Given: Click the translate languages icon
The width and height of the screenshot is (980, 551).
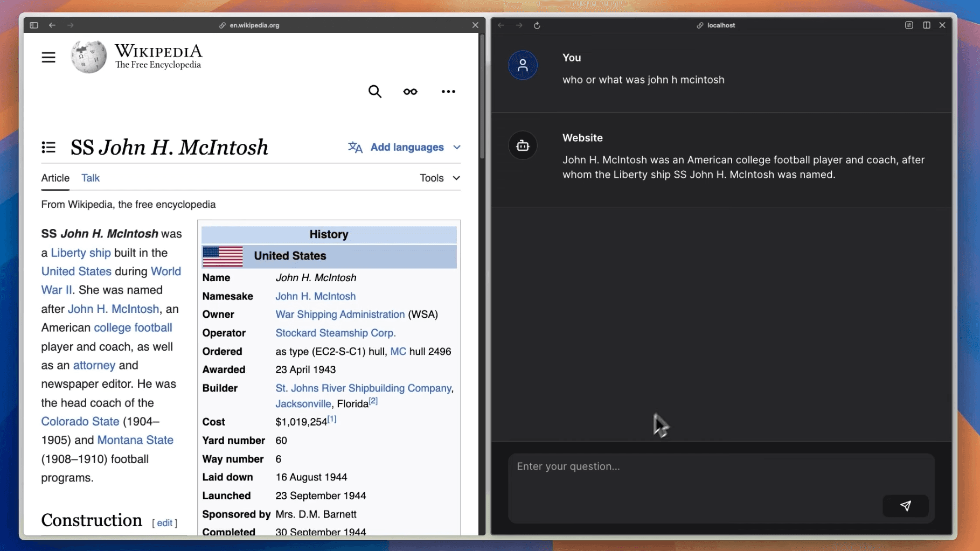Looking at the screenshot, I should 355,147.
